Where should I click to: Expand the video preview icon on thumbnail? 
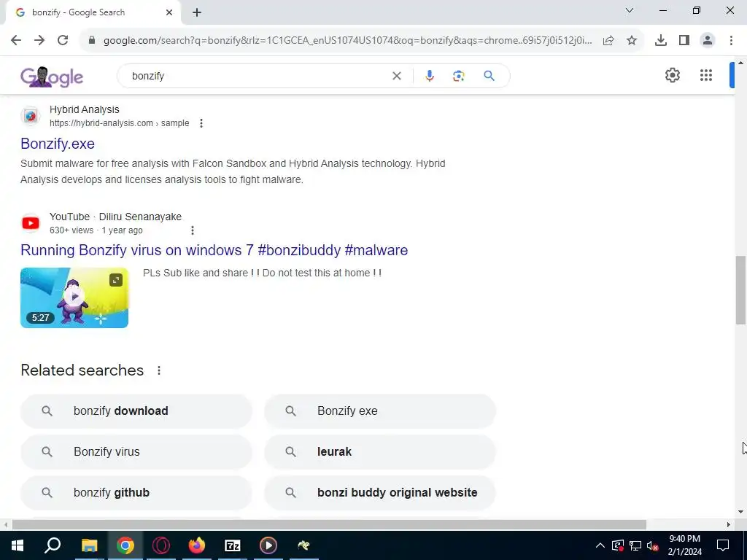pyautogui.click(x=116, y=280)
